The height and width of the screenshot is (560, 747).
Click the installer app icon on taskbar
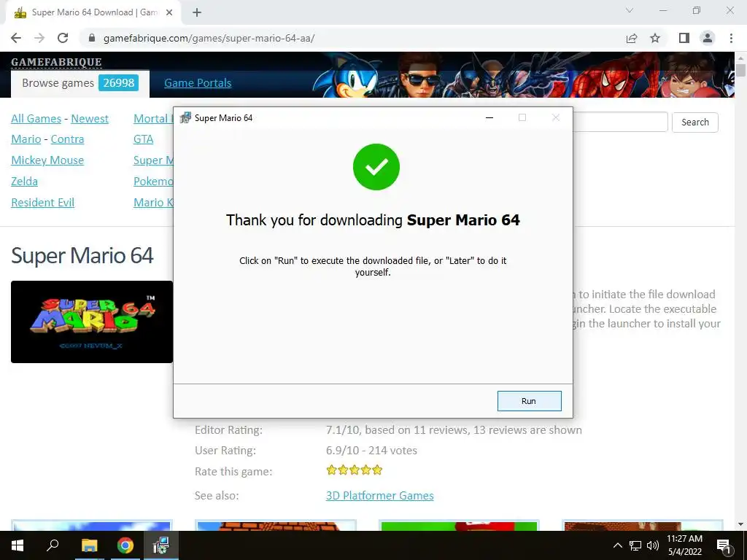[x=161, y=545]
